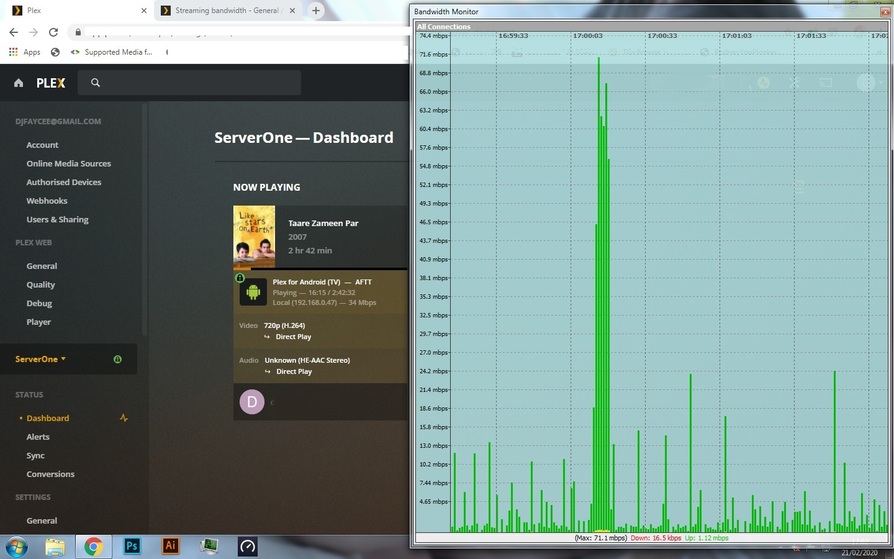
Task: Click the Down 16.5 kbps status text
Action: coord(656,537)
